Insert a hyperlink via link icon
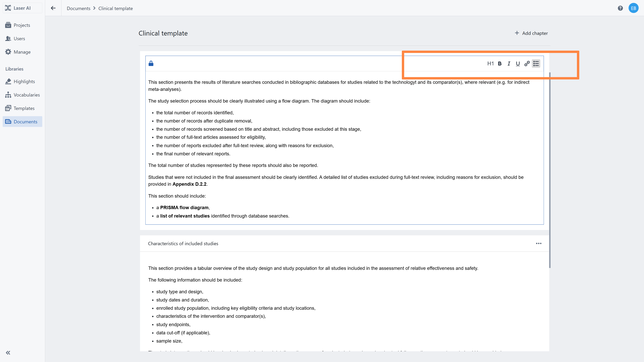The image size is (644, 362). click(x=527, y=64)
